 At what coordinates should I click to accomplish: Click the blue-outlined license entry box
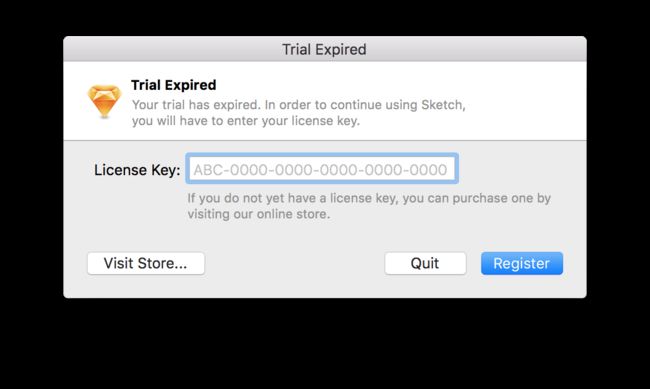click(x=322, y=169)
